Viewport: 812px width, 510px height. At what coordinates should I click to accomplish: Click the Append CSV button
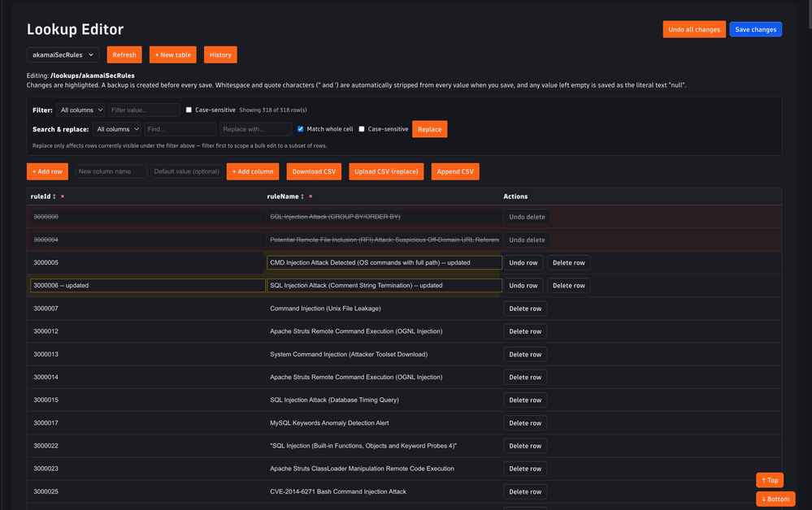455,171
